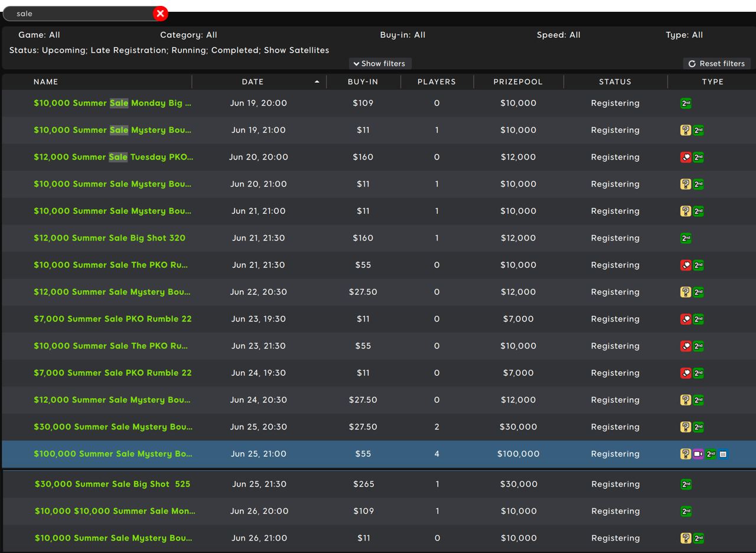Open the Game: All filter
The width and height of the screenshot is (756, 553).
pyautogui.click(x=39, y=35)
